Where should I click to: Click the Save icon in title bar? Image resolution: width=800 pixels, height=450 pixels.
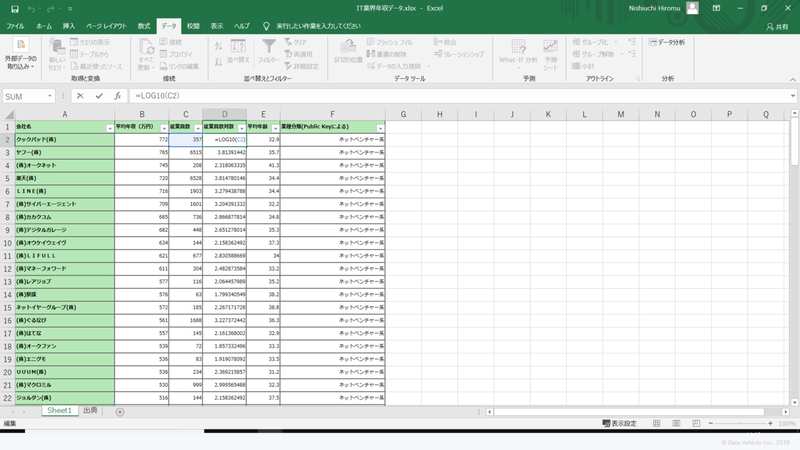15,9
